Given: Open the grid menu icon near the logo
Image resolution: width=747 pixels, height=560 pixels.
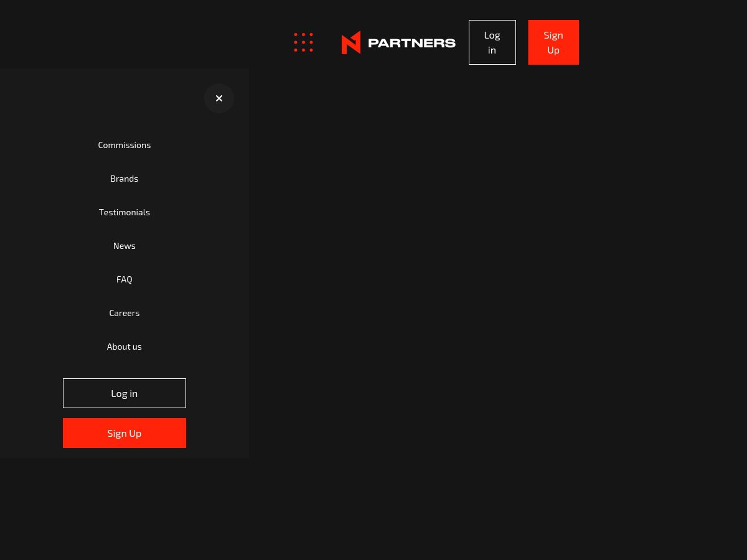Looking at the screenshot, I should point(303,42).
